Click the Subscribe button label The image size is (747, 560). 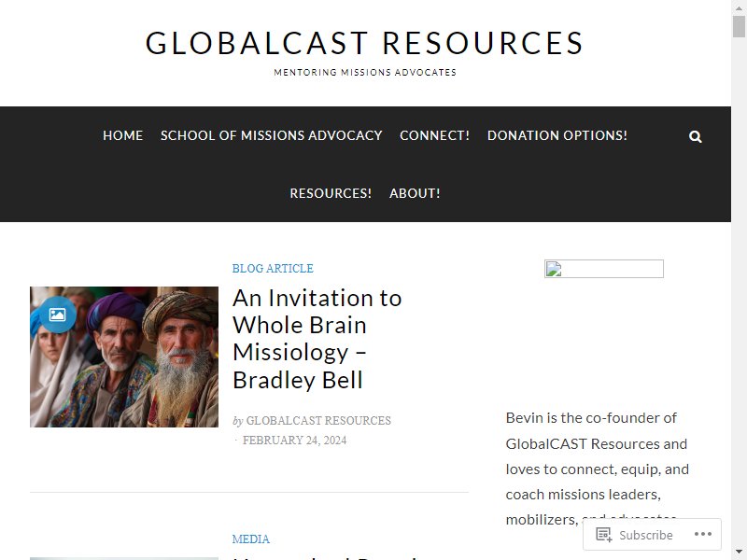pos(645,535)
